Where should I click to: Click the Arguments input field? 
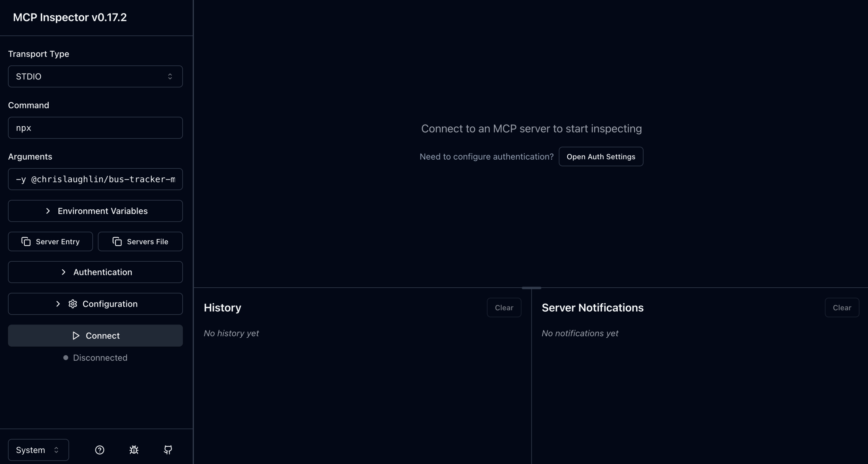pyautogui.click(x=95, y=179)
